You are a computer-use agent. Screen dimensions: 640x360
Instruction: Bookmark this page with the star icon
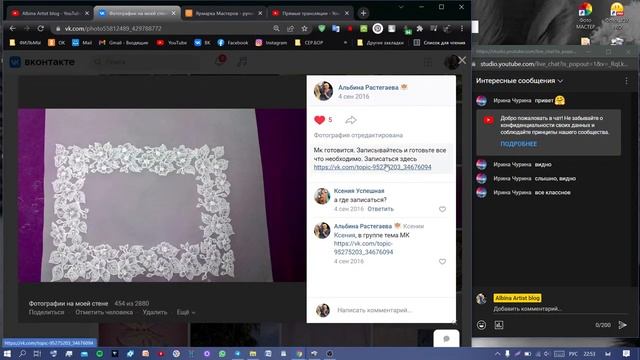click(x=304, y=29)
